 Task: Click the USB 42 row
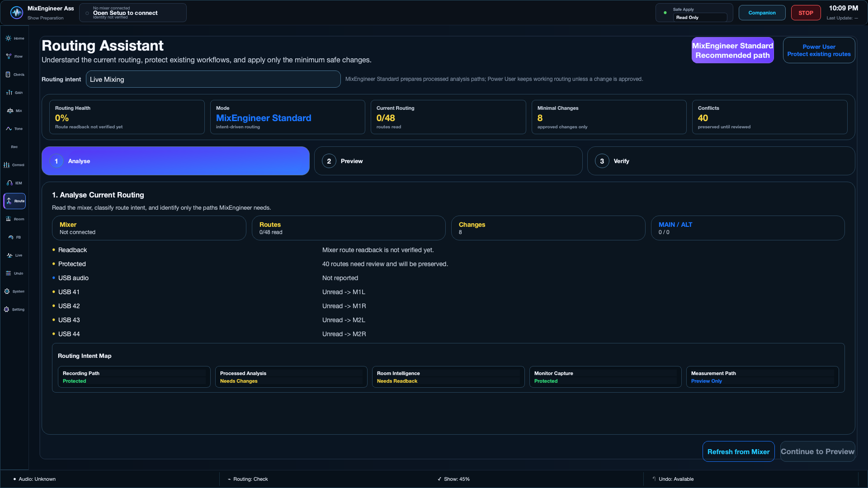pyautogui.click(x=448, y=306)
